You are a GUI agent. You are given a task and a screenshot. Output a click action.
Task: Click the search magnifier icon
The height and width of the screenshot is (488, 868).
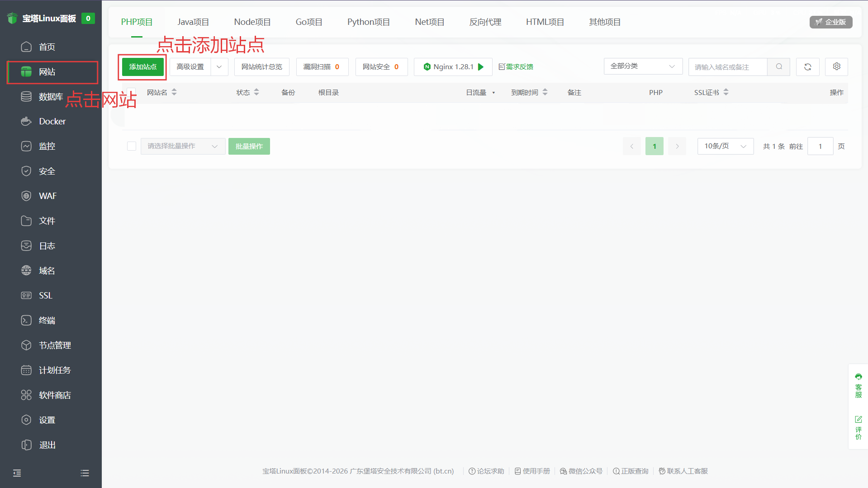click(x=779, y=66)
